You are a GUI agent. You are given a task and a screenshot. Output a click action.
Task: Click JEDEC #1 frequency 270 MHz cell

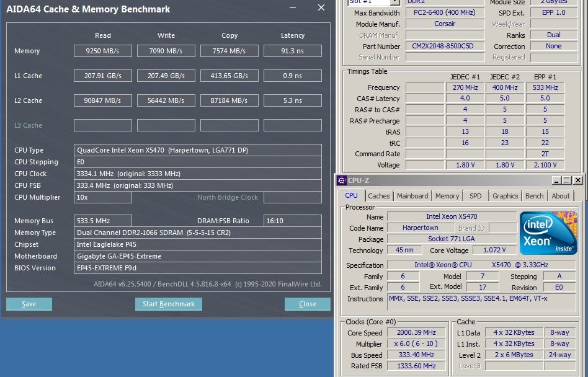pyautogui.click(x=465, y=87)
